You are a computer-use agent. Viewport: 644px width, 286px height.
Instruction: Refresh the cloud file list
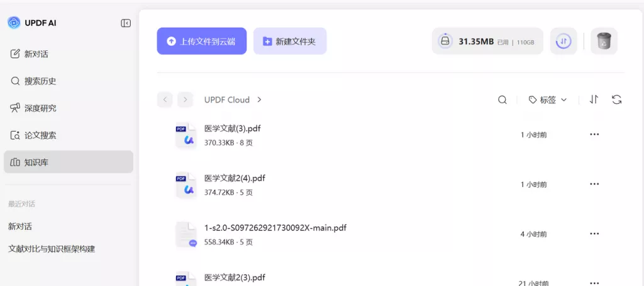tap(616, 100)
